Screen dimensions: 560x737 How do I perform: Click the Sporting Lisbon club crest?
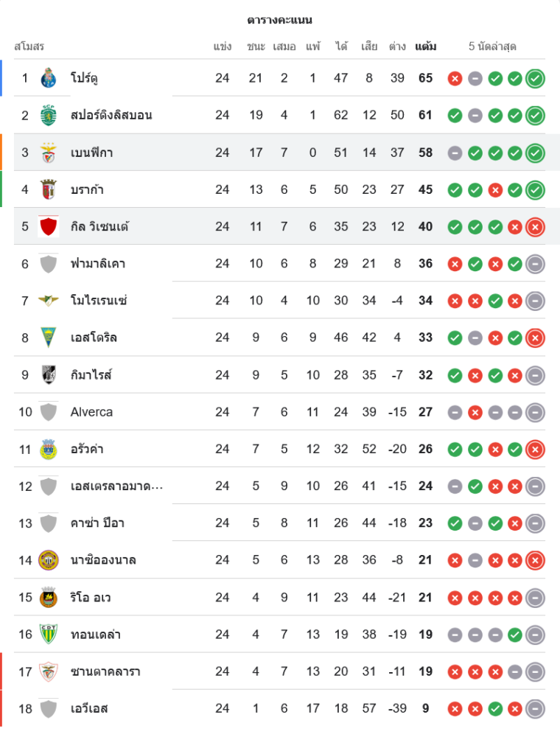pos(49,115)
